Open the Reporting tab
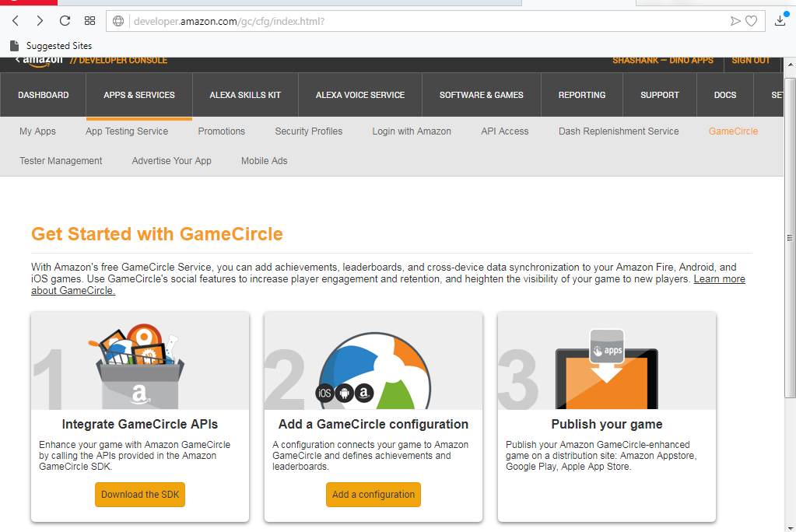Image resolution: width=796 pixels, height=532 pixels. 581,94
